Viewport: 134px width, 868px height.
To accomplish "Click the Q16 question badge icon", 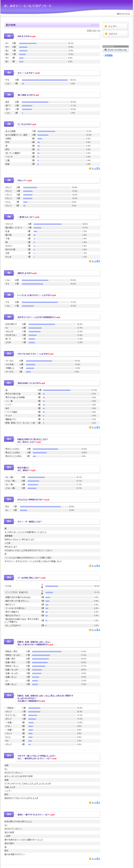I will (x=9, y=577).
